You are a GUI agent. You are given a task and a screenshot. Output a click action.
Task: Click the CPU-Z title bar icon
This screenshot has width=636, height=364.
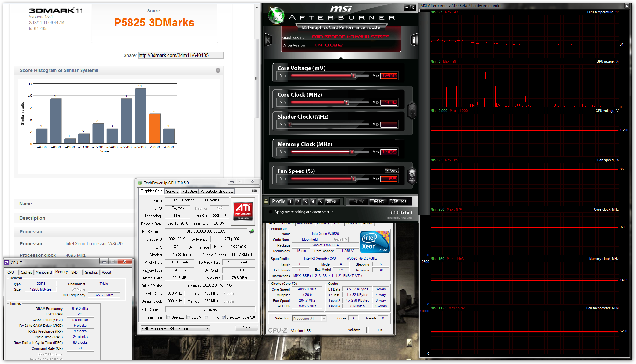pyautogui.click(x=7, y=262)
